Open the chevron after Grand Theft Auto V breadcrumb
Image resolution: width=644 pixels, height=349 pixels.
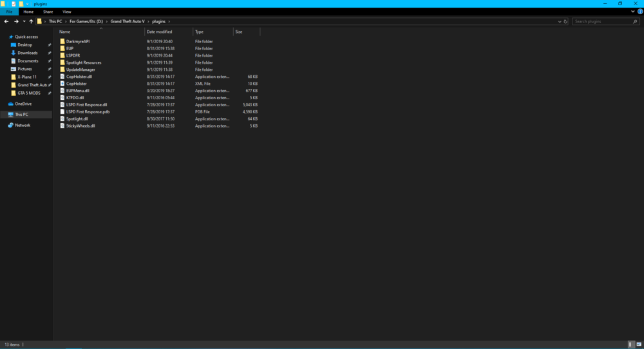(x=148, y=21)
